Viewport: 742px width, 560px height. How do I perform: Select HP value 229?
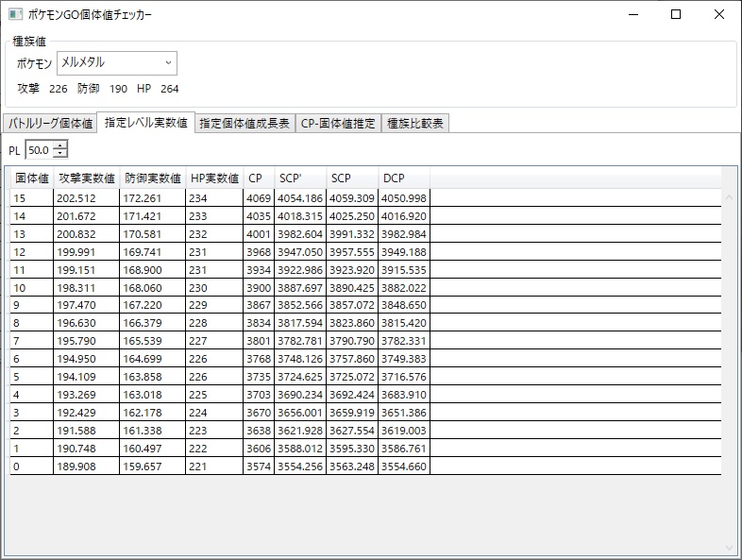click(214, 305)
